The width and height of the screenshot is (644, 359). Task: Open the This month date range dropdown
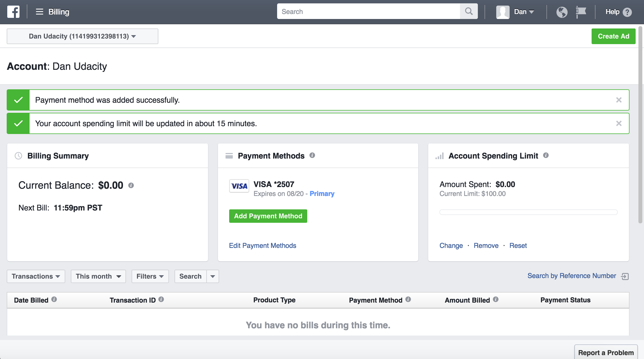pyautogui.click(x=98, y=276)
